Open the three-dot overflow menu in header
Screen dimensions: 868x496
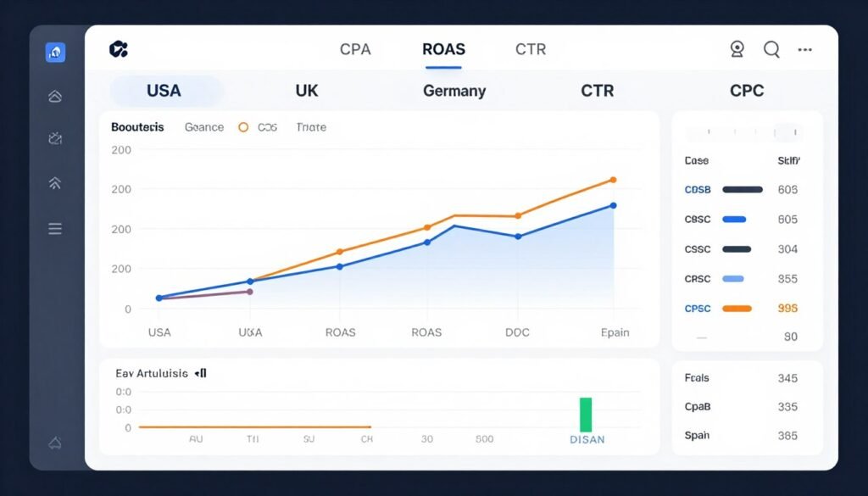pyautogui.click(x=804, y=49)
